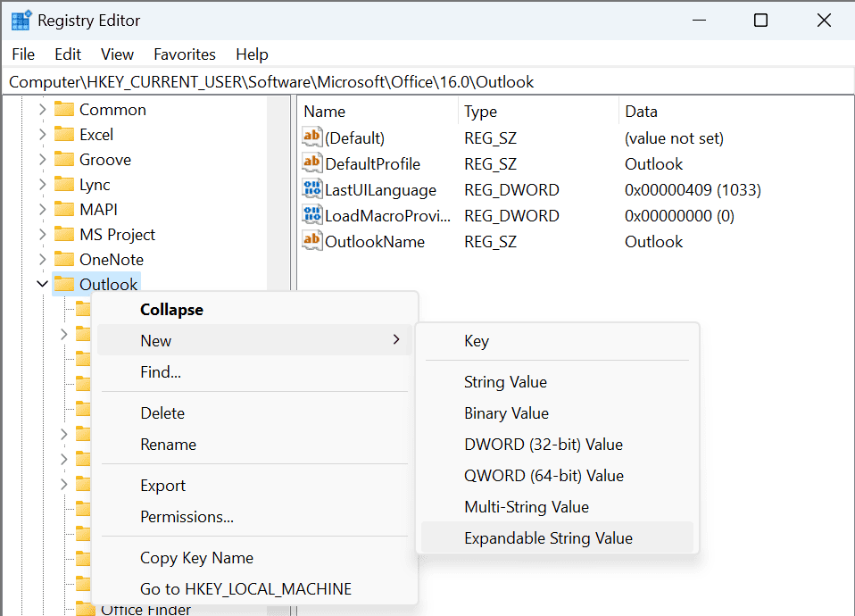855x616 pixels.
Task: Expand the Lync key
Action: 43,185
